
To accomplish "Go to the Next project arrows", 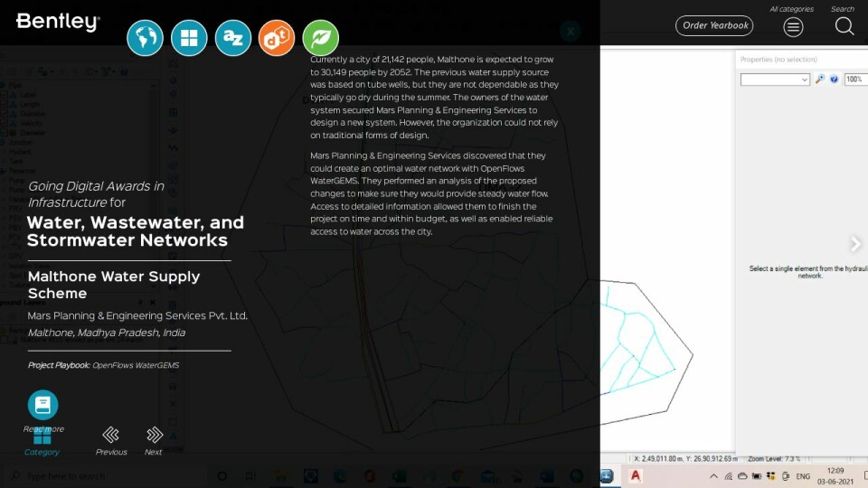I will pyautogui.click(x=154, y=435).
